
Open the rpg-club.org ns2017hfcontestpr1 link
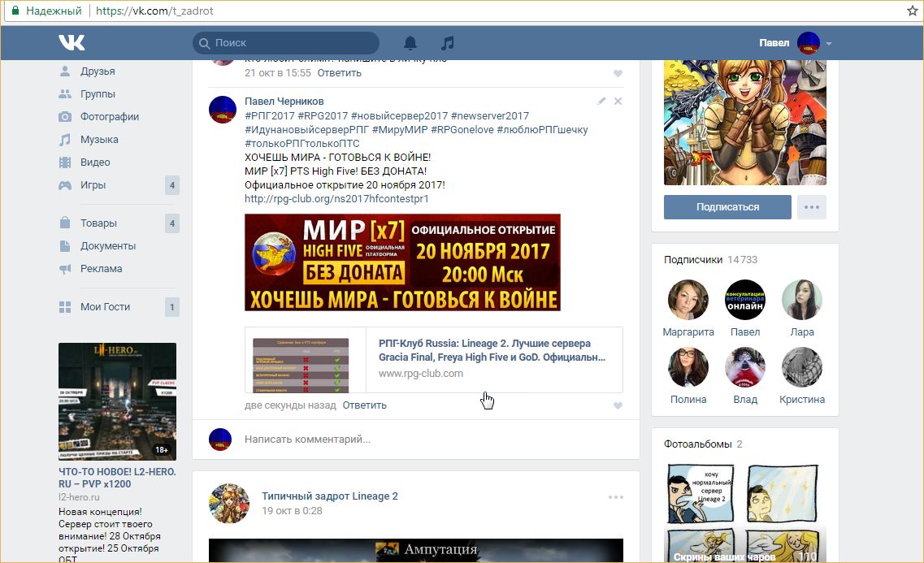336,199
